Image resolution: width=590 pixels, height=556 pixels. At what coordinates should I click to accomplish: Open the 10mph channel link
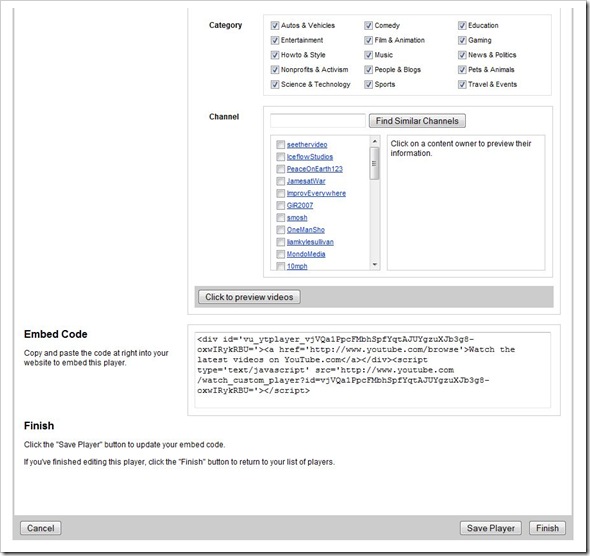pyautogui.click(x=297, y=266)
